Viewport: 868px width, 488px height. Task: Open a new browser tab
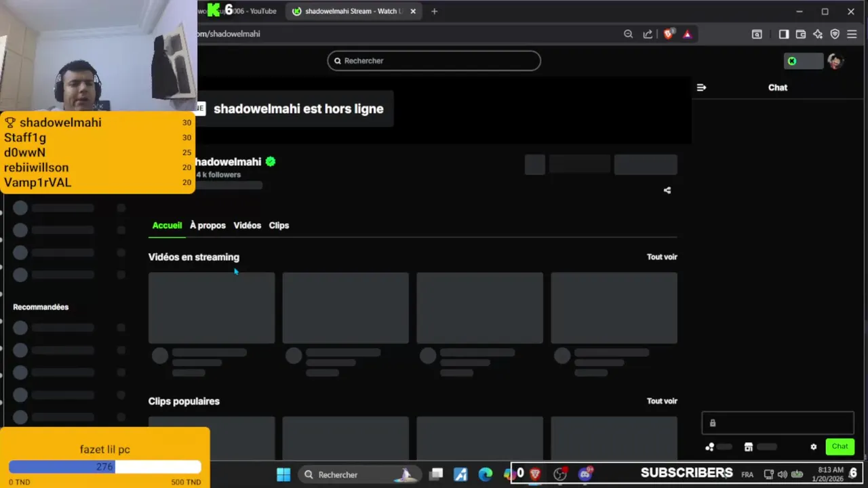[435, 11]
